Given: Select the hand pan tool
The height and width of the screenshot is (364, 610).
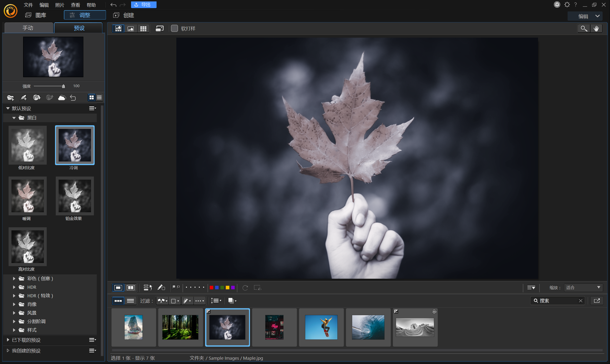Looking at the screenshot, I should coord(596,29).
